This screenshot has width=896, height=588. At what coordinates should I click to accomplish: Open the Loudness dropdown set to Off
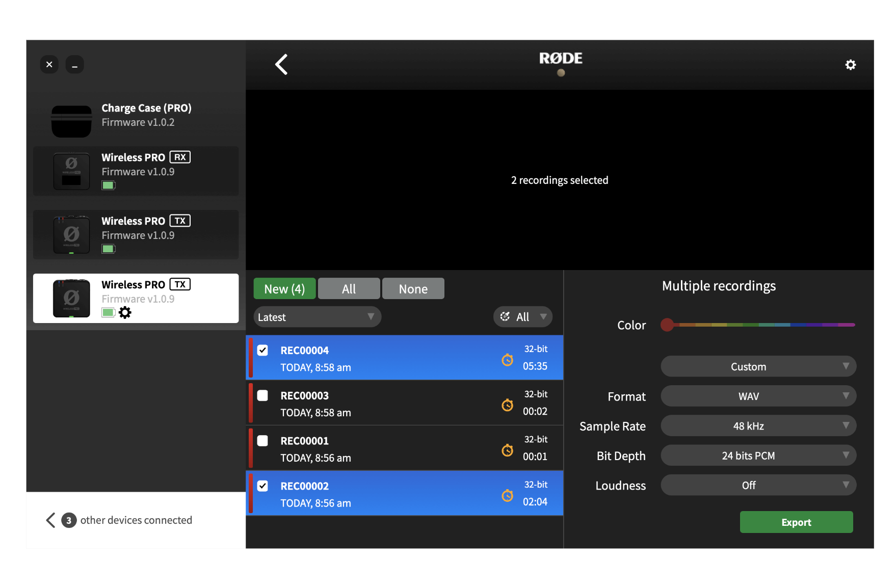(758, 485)
